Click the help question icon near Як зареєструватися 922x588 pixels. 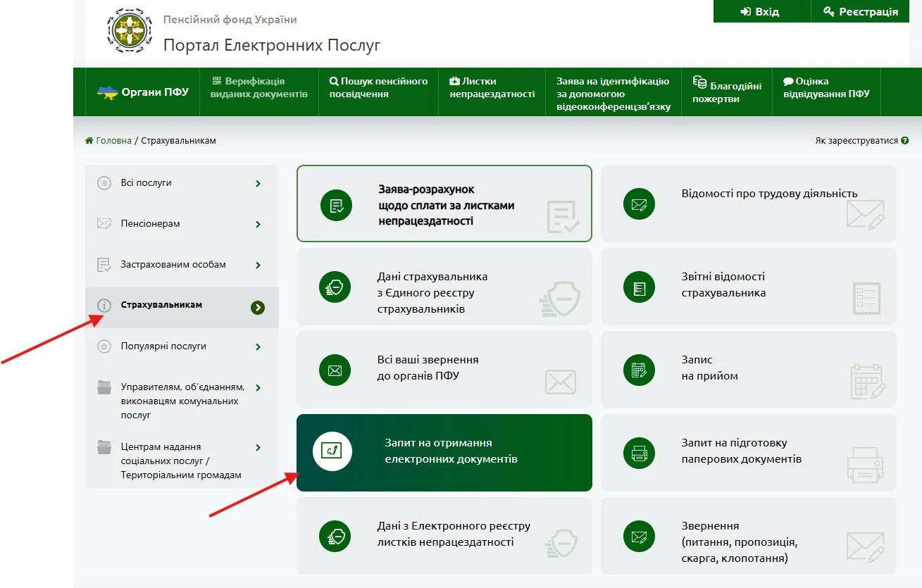(904, 141)
